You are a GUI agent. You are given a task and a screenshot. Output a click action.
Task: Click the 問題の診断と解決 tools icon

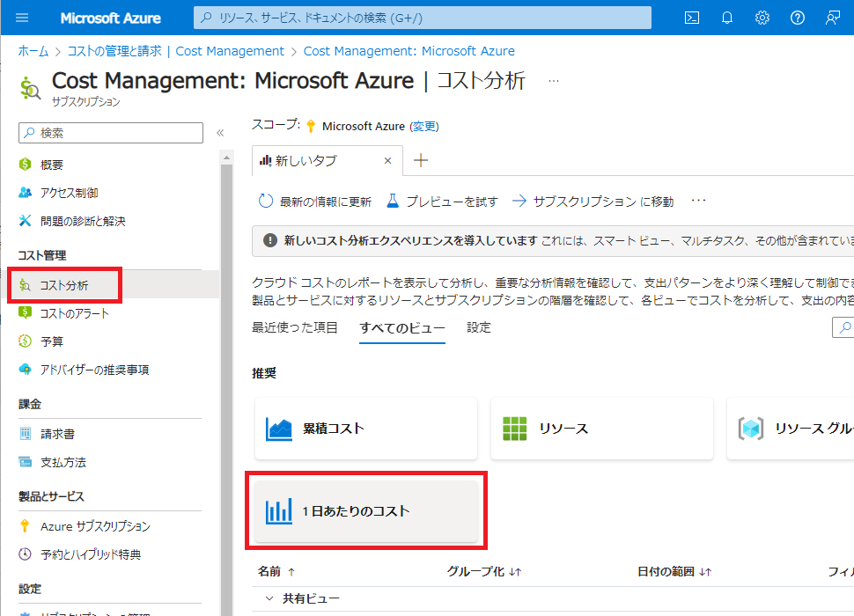25,220
